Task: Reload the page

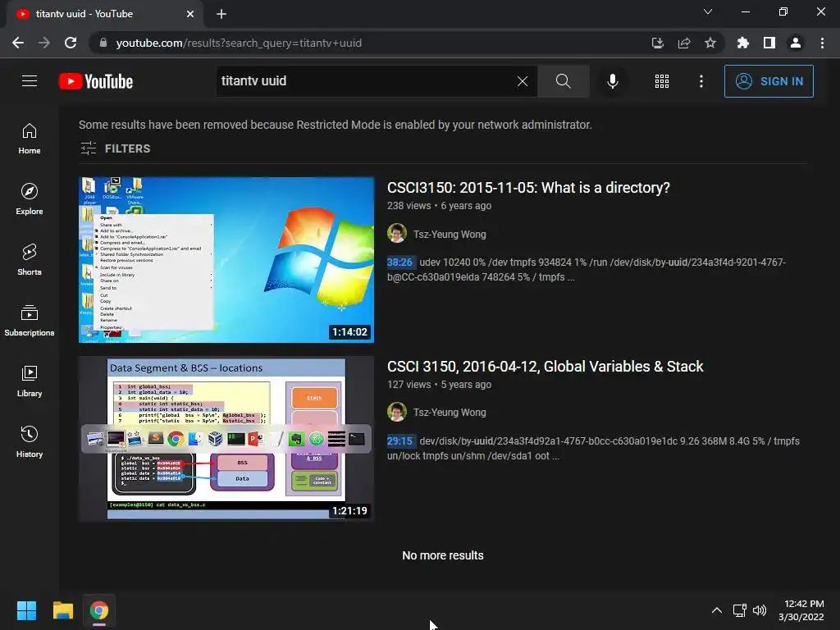Action: 71,43
